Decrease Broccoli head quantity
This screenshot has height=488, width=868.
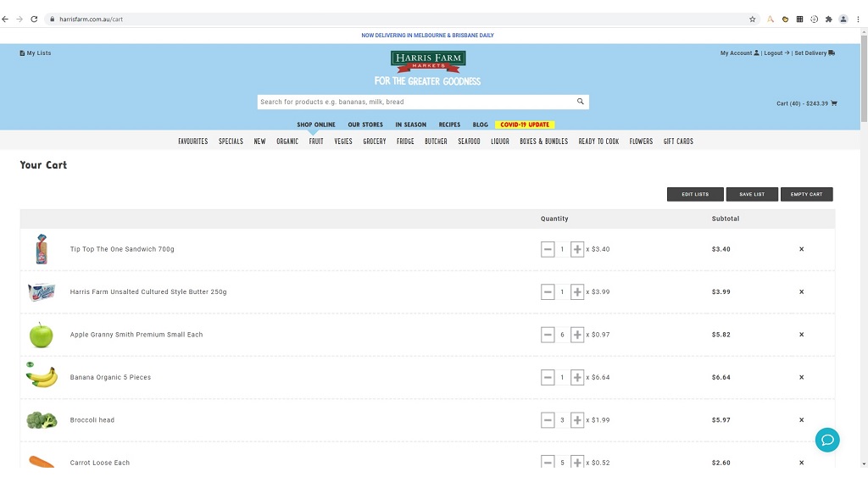coord(548,420)
